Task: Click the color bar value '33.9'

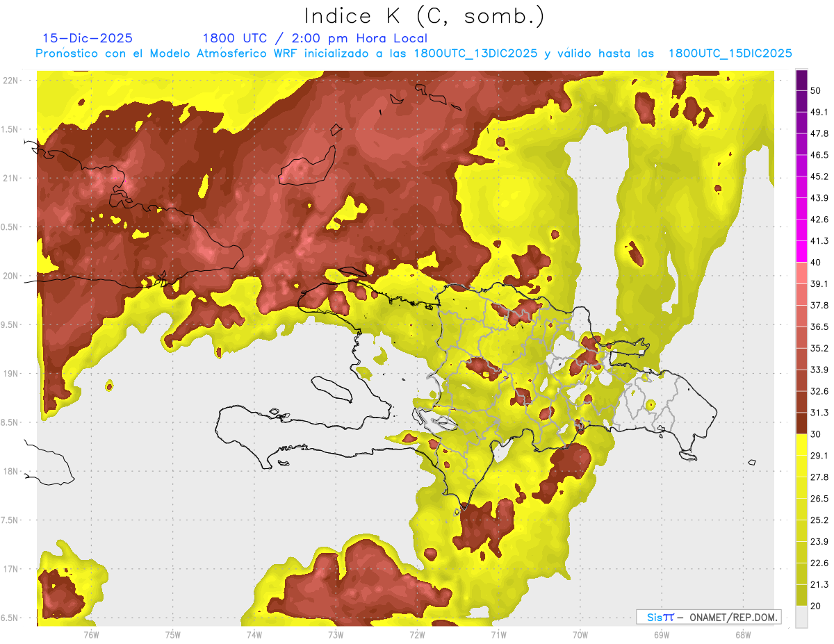Action: coord(819,370)
